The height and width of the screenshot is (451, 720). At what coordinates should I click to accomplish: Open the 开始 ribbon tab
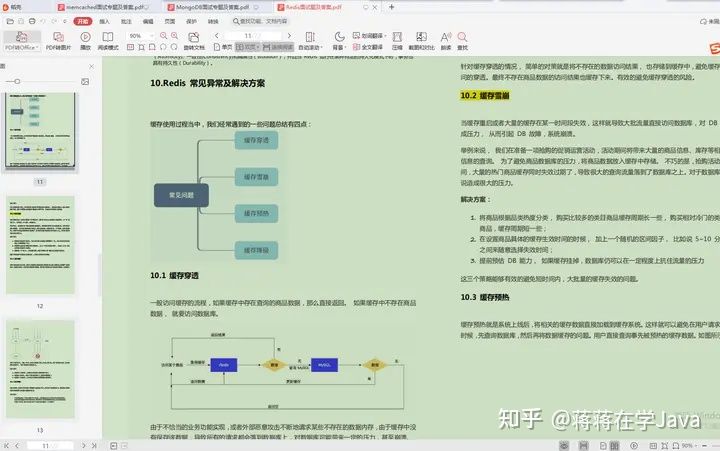pos(83,21)
